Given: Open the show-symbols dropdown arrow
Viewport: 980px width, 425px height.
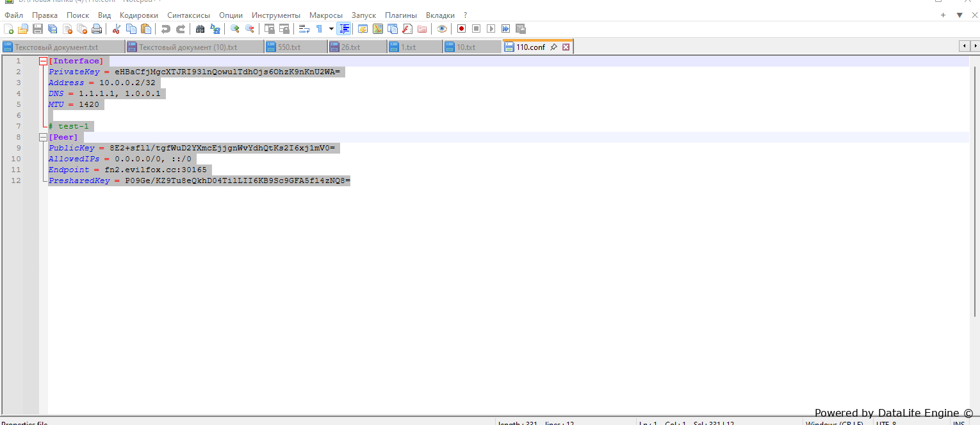Looking at the screenshot, I should 331,29.
